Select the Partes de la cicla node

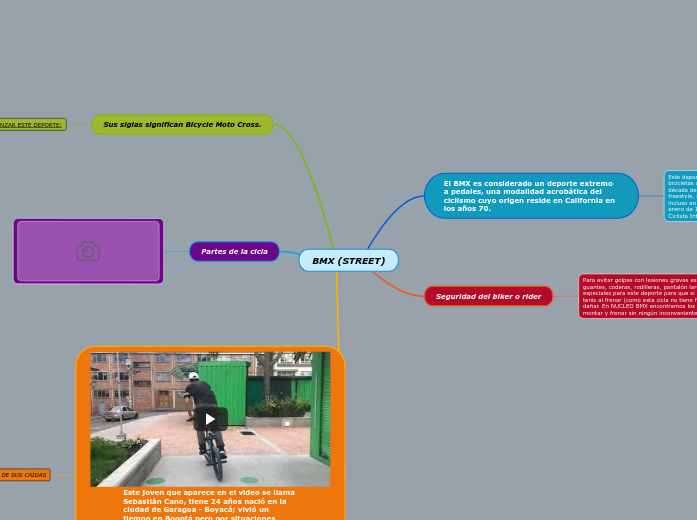(234, 252)
